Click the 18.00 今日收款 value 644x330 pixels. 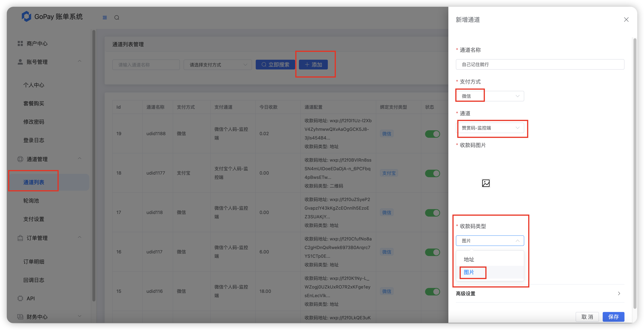tap(265, 291)
